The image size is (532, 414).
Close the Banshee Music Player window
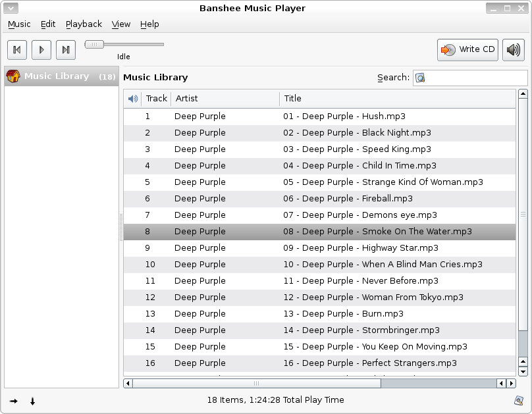[521, 9]
